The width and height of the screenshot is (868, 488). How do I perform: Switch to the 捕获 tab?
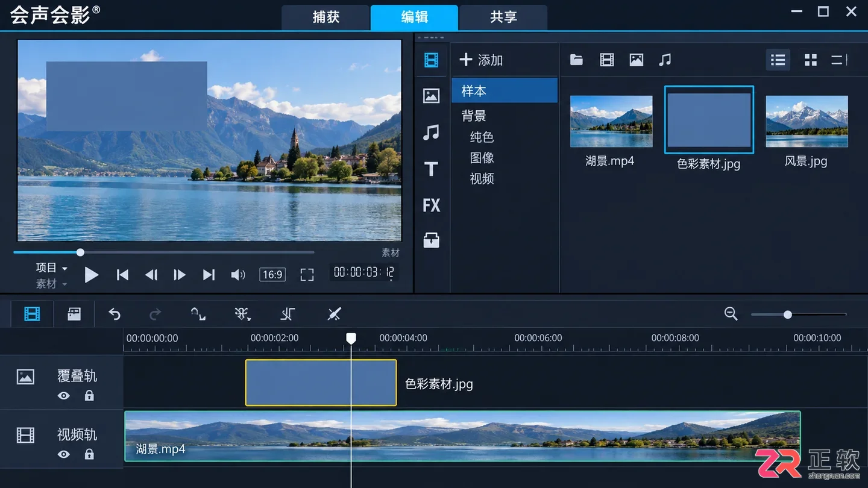click(x=325, y=17)
